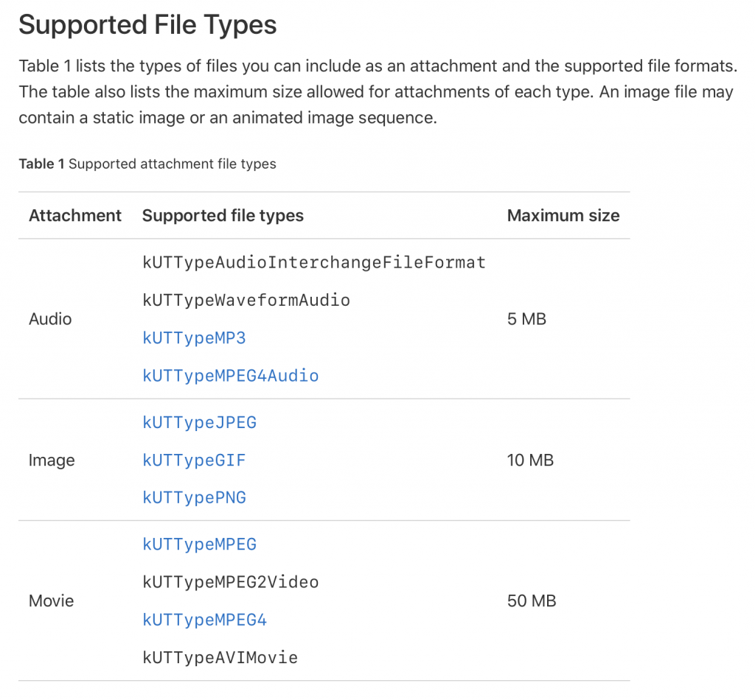
Task: Click the kUTTypeAVIMovie entry
Action: [x=220, y=658]
